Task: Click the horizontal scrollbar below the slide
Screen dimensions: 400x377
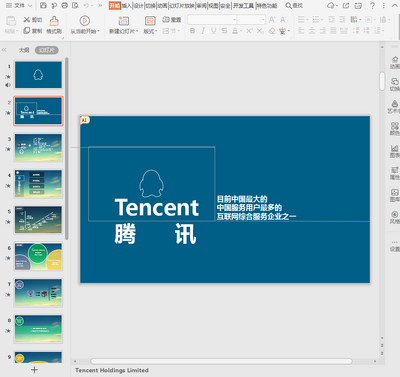Action: click(221, 361)
